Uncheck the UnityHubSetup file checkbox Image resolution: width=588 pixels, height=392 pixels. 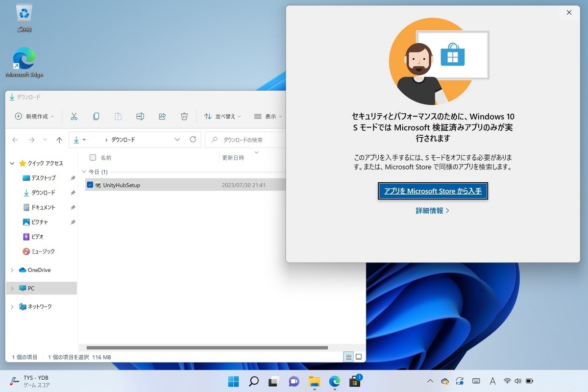[x=90, y=185]
